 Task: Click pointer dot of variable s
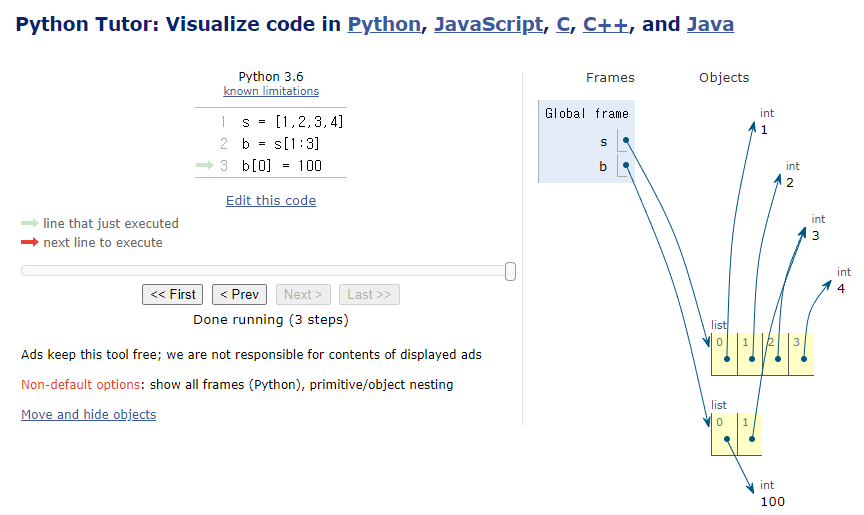pyautogui.click(x=626, y=140)
